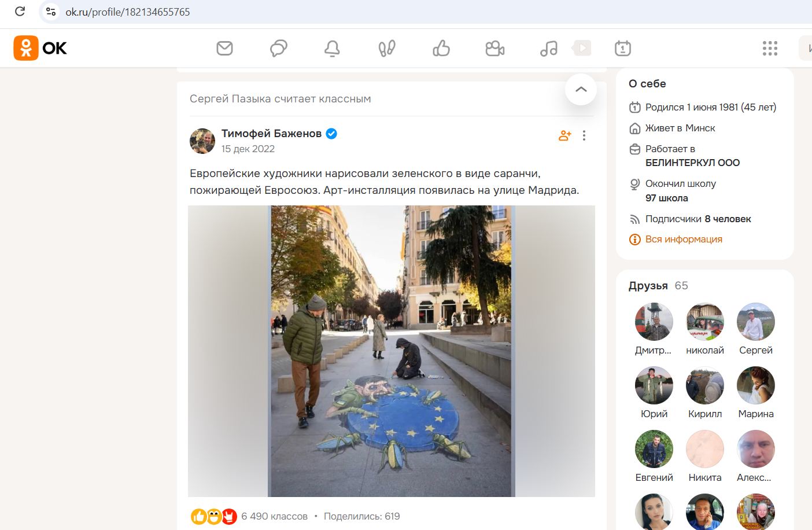Open the post date 15 дек 2022
The image size is (812, 530).
click(248, 149)
